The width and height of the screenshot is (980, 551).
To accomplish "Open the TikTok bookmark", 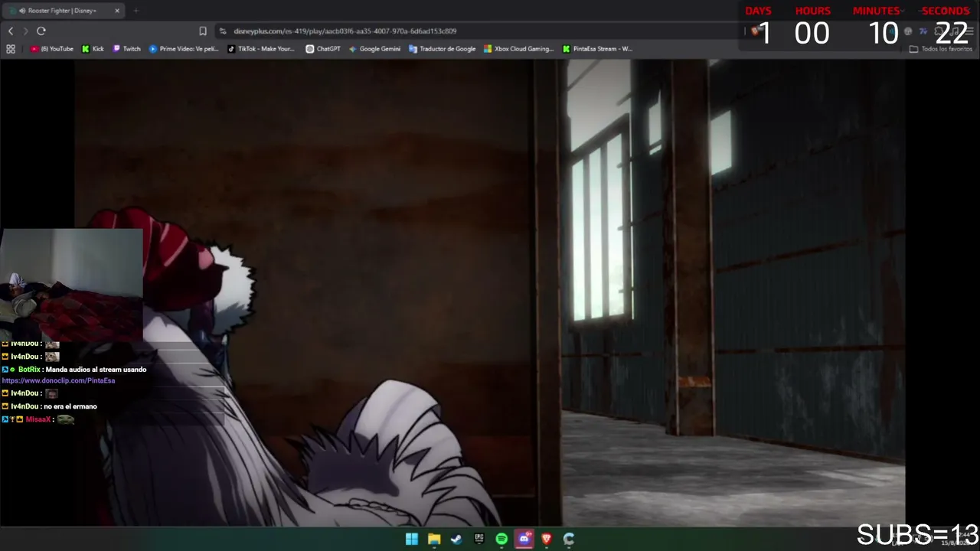I will pyautogui.click(x=261, y=49).
